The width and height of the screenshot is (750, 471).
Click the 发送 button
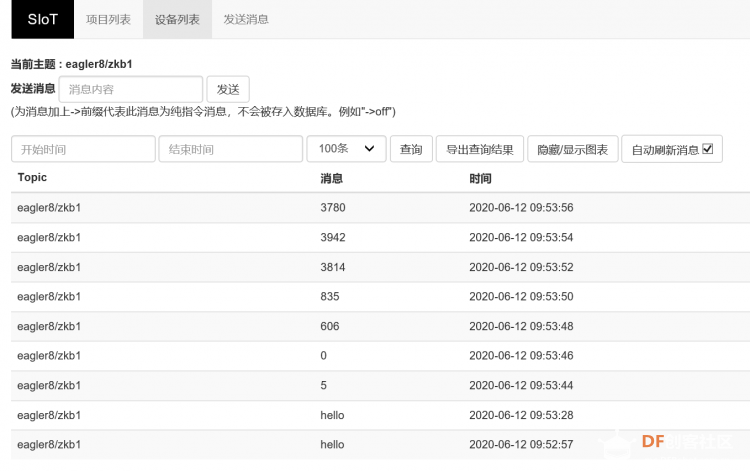pos(228,89)
